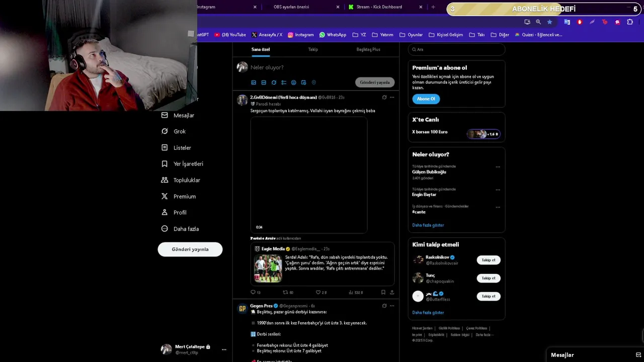
Task: Open the Engin Baytar trending topic
Action: [424, 195]
